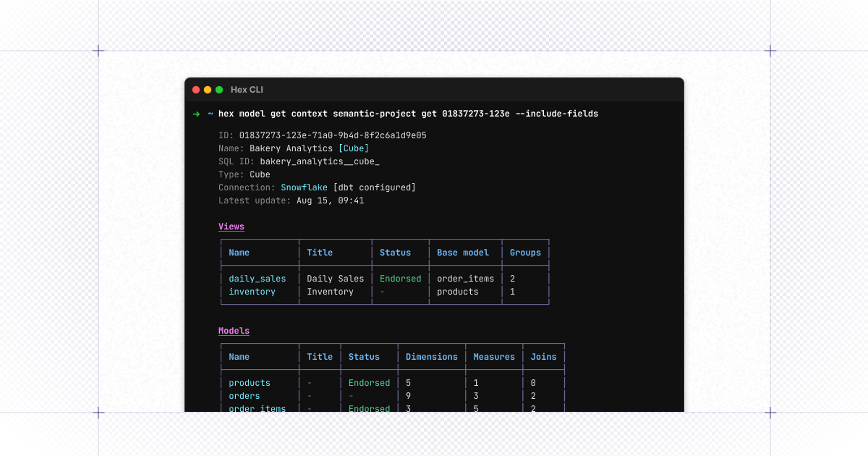
Task: Click SQL ID value bakery_analytics__cube_
Action: [x=320, y=161]
